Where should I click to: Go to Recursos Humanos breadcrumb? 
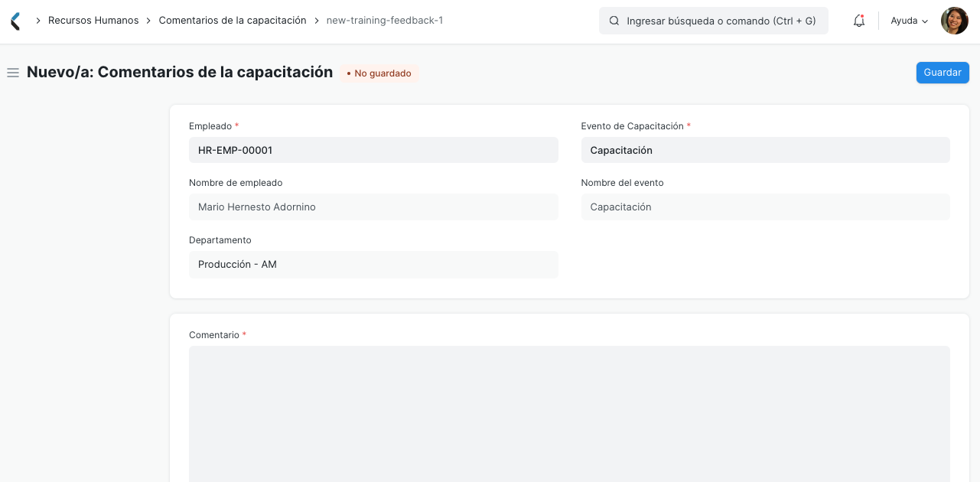tap(93, 21)
